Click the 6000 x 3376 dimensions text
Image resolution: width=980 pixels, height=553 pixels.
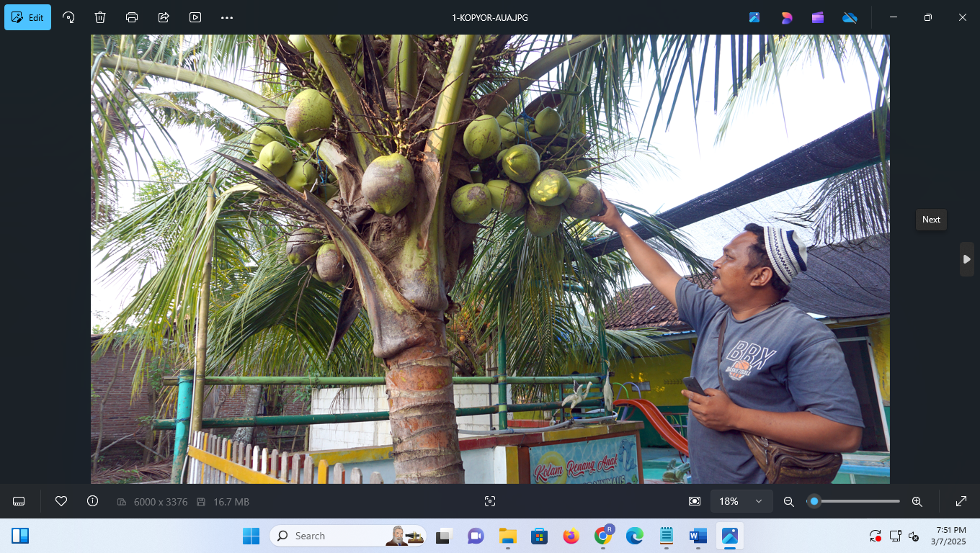click(161, 502)
